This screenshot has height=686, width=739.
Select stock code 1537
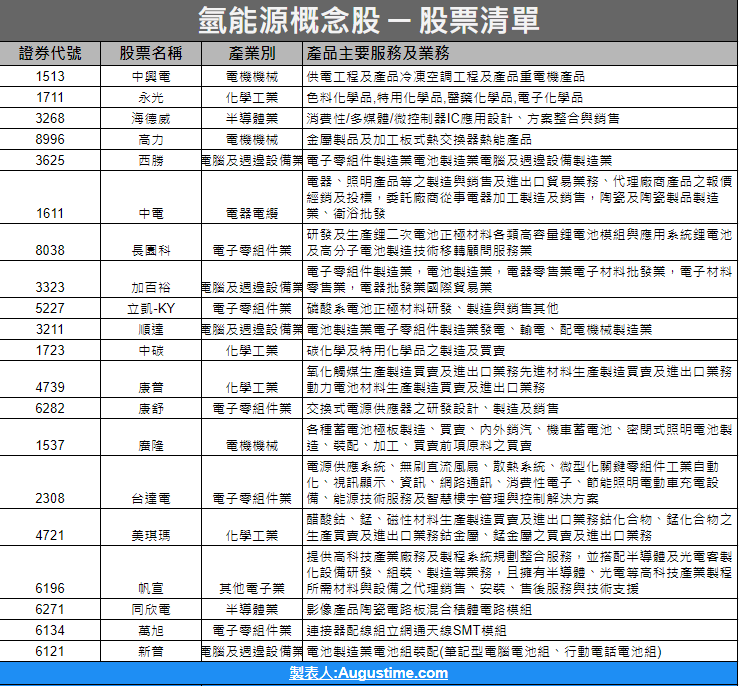[50, 445]
